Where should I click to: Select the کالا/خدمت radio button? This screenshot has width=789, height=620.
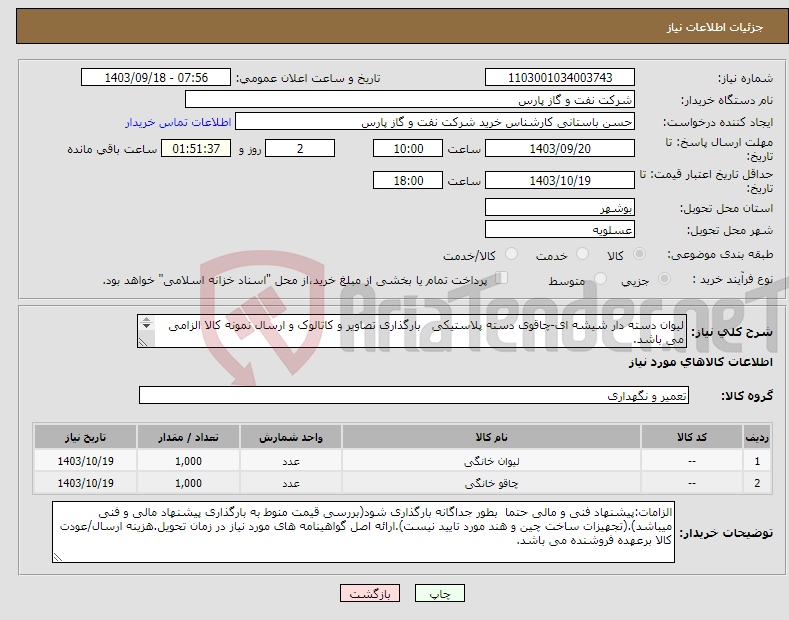[511, 254]
